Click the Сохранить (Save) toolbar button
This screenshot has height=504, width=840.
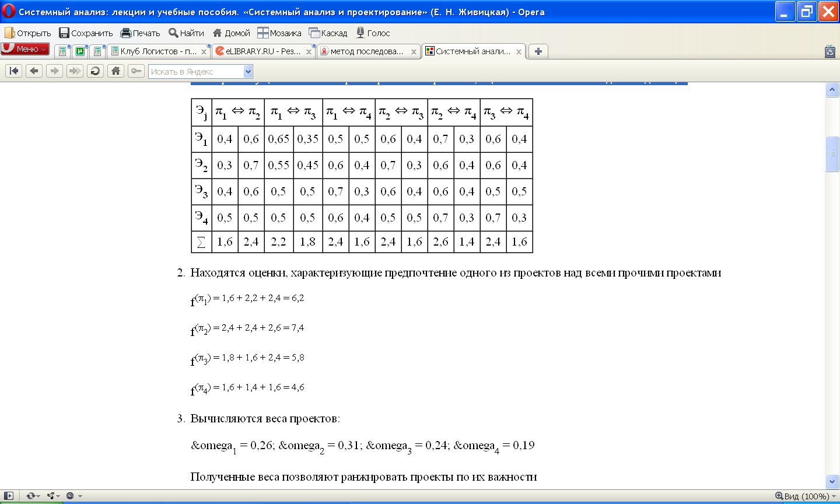[86, 33]
